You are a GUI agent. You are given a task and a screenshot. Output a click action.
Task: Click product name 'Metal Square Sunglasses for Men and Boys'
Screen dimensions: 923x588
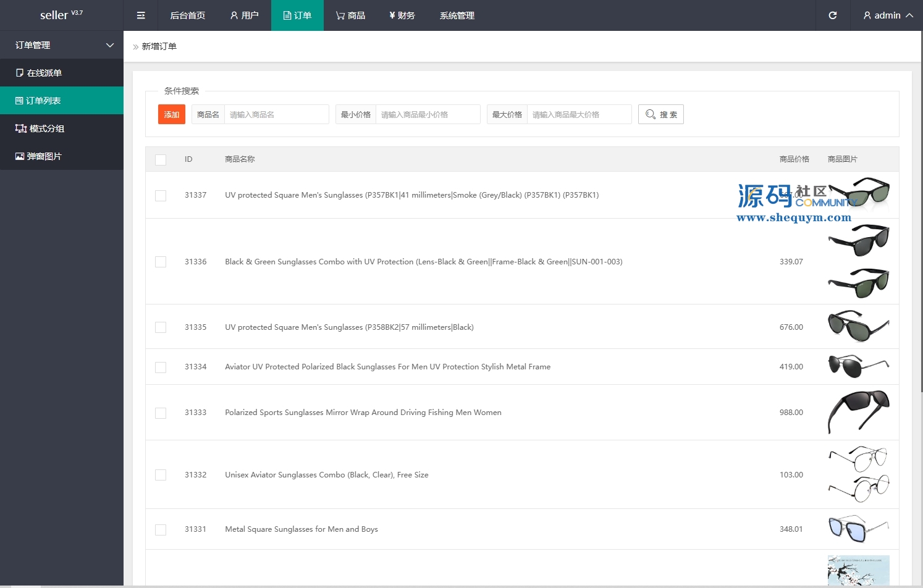click(301, 529)
